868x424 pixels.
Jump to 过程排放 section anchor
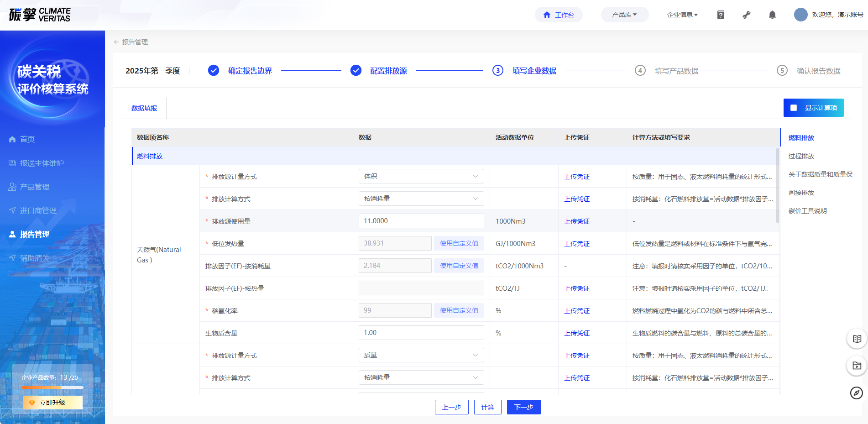pyautogui.click(x=801, y=156)
